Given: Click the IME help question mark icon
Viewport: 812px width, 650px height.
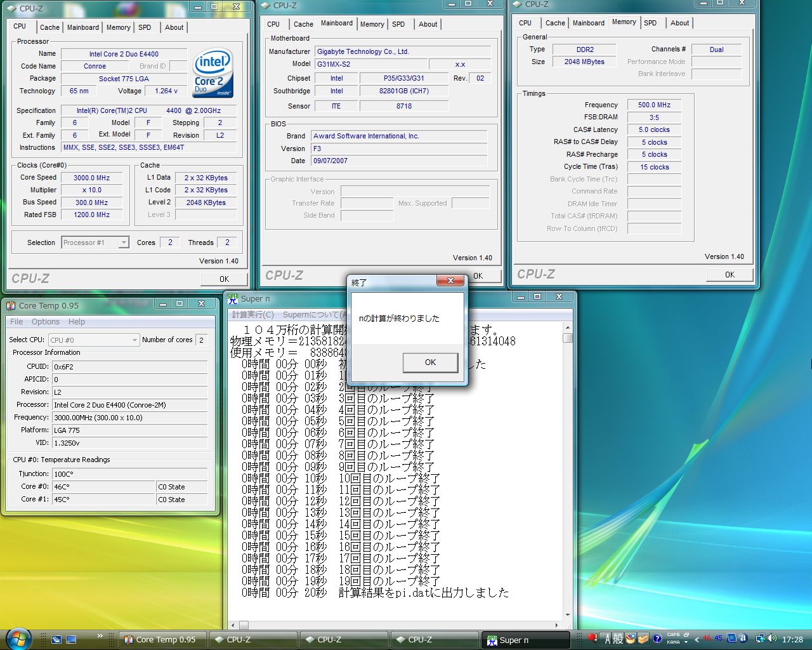Looking at the screenshot, I should pos(657,639).
